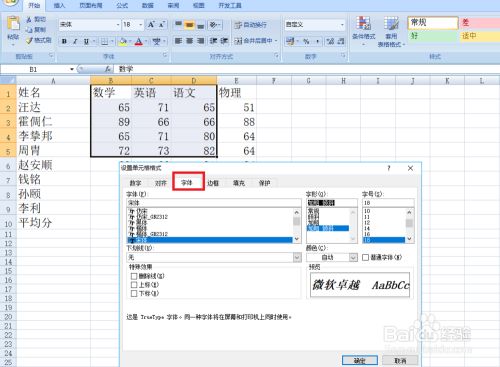The height and width of the screenshot is (367, 500).
Task: Click the OK (确定) button in the dialog
Action: tap(360, 360)
